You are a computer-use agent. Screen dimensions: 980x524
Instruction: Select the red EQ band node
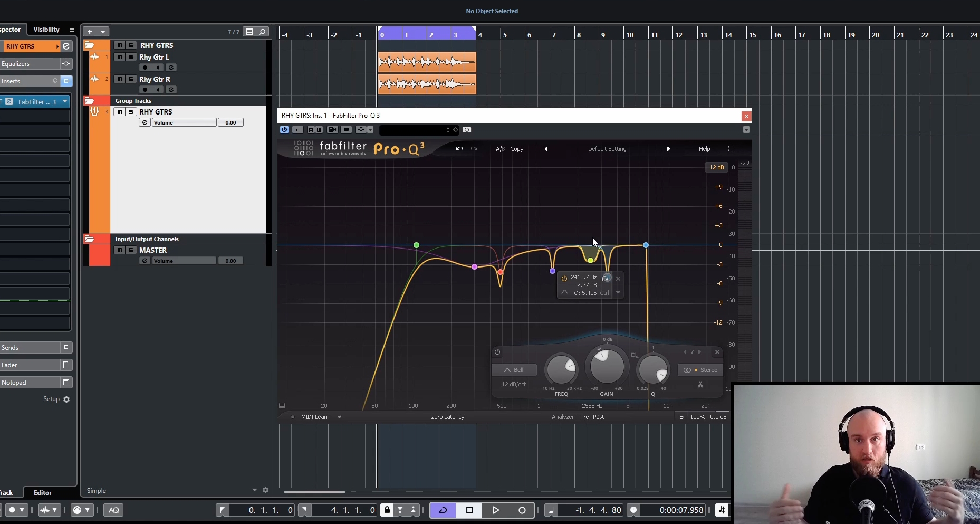500,272
